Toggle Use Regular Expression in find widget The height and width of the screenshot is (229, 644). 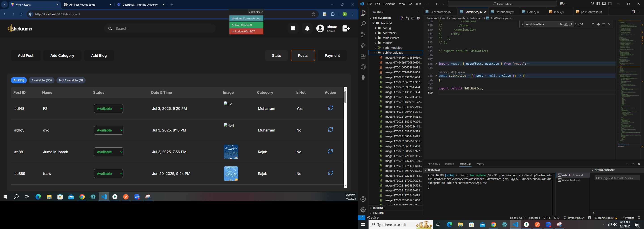(571, 24)
